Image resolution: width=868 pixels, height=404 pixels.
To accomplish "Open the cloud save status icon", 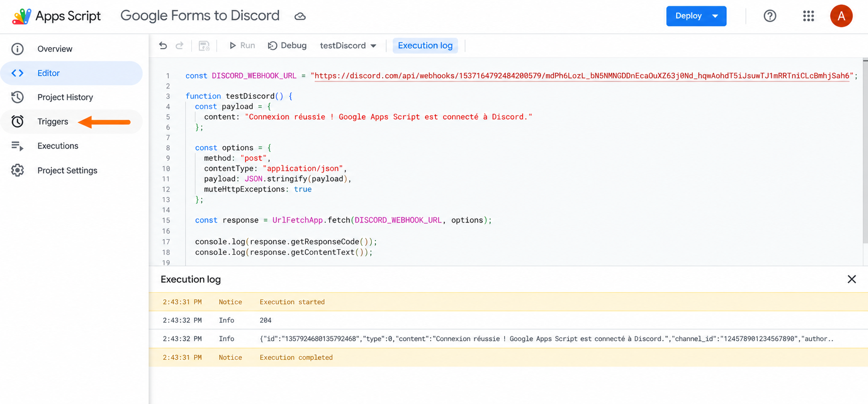I will (x=300, y=17).
